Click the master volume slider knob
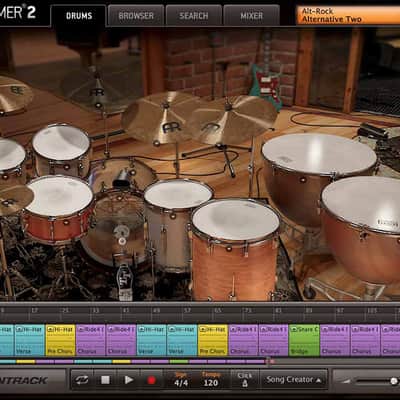This screenshot has width=400, height=400. pyautogui.click(x=394, y=381)
